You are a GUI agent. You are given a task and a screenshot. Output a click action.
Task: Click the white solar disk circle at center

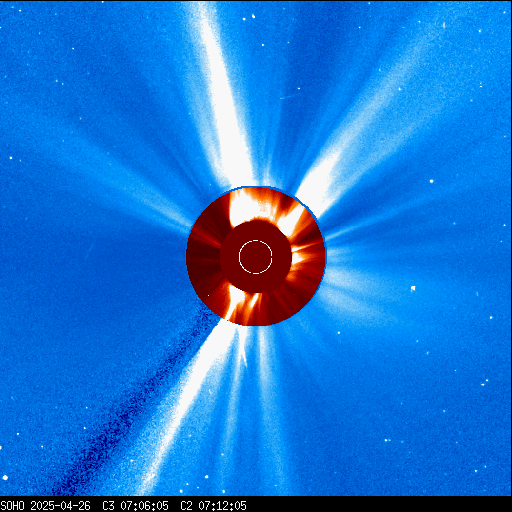(256, 257)
